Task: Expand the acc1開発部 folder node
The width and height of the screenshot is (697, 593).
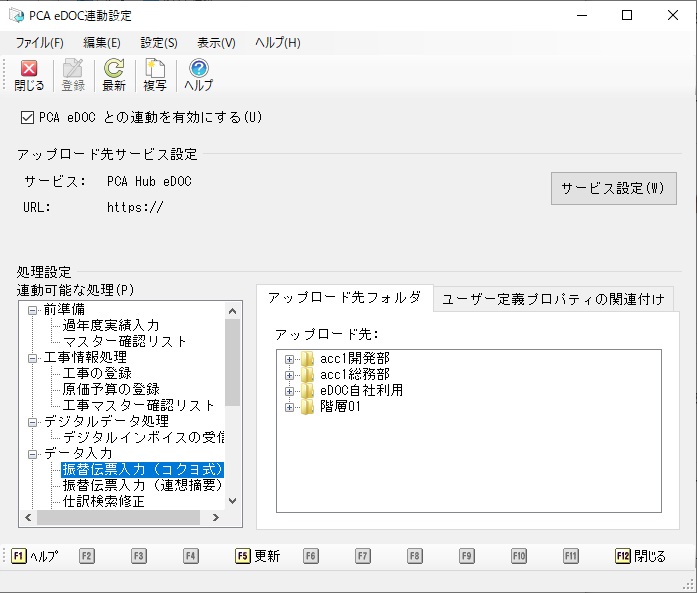Action: pyautogui.click(x=289, y=359)
